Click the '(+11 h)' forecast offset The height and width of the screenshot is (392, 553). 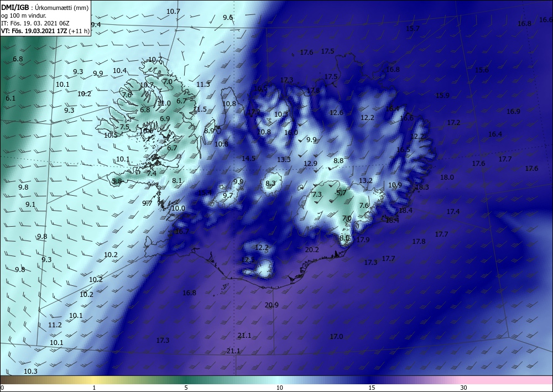pos(79,31)
